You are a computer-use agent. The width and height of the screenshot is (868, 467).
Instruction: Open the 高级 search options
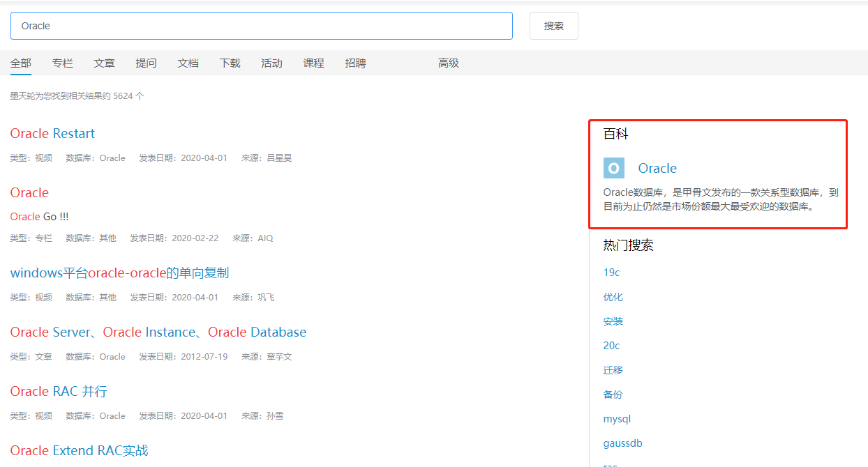click(448, 63)
